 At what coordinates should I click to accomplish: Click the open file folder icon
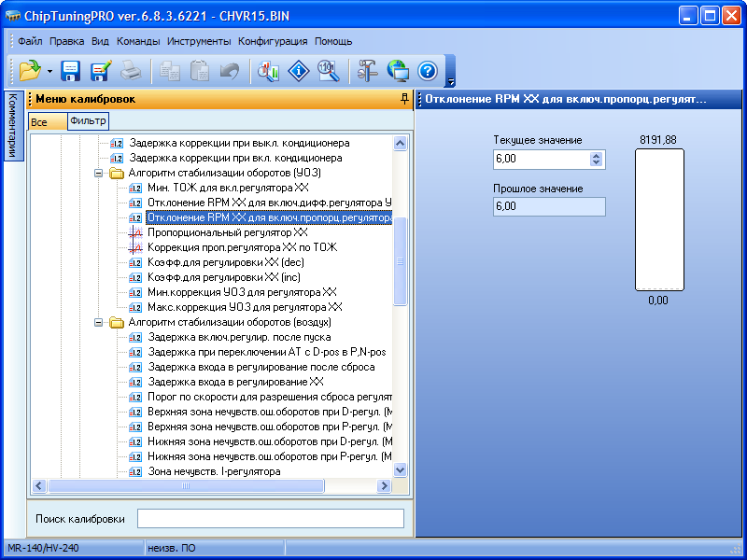pyautogui.click(x=29, y=71)
